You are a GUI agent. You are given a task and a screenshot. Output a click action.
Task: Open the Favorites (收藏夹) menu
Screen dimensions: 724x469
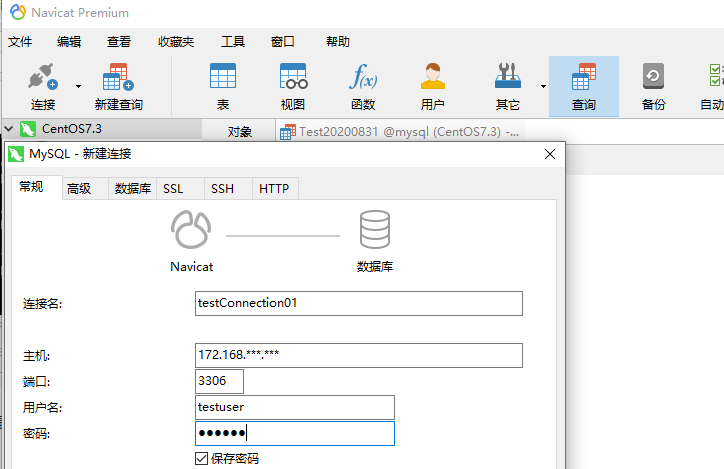pyautogui.click(x=176, y=42)
